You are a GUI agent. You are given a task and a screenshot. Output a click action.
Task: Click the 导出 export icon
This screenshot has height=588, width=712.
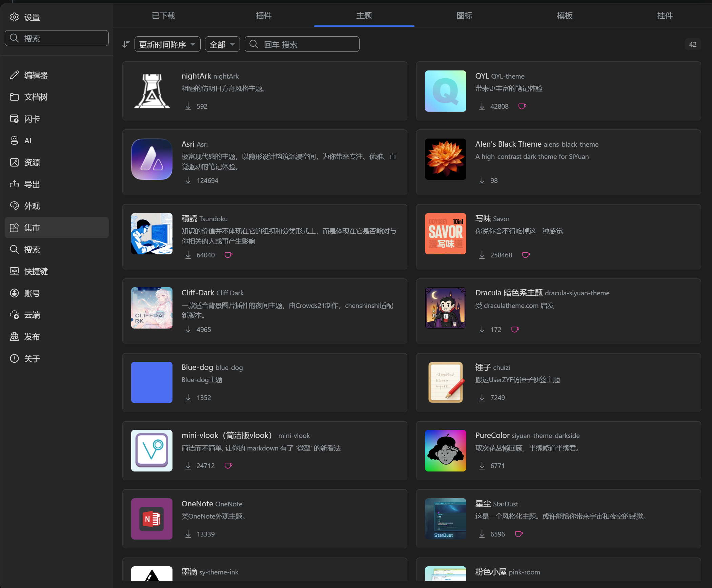14,184
